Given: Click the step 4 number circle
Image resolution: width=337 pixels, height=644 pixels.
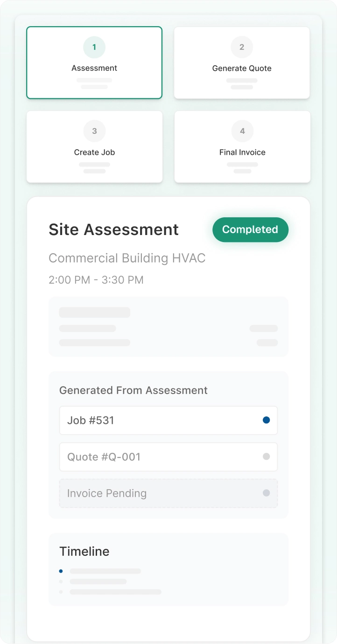Looking at the screenshot, I should pyautogui.click(x=242, y=131).
